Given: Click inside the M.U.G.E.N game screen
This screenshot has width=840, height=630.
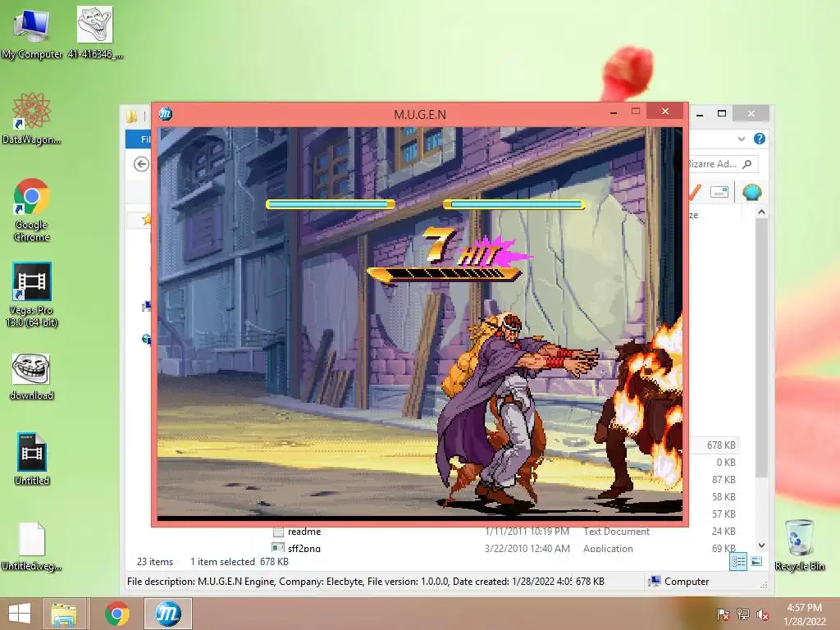Looking at the screenshot, I should (419, 323).
